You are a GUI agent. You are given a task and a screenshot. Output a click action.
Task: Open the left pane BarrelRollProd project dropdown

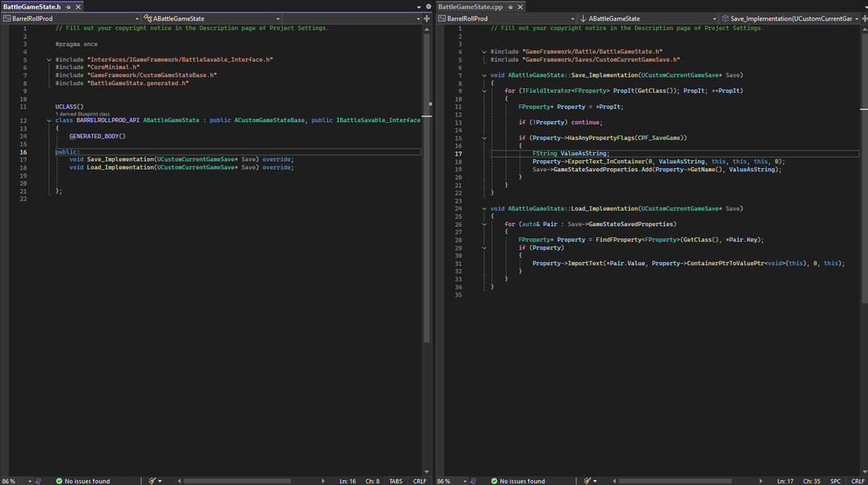71,19
